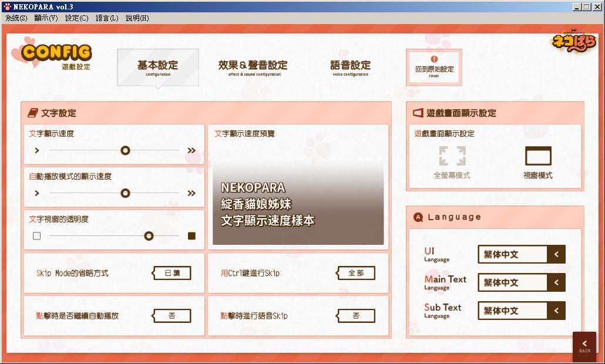Screen dimensions: 605x364
Task: Click the fast arrow icon of auto-play speed
Action: [x=191, y=193]
